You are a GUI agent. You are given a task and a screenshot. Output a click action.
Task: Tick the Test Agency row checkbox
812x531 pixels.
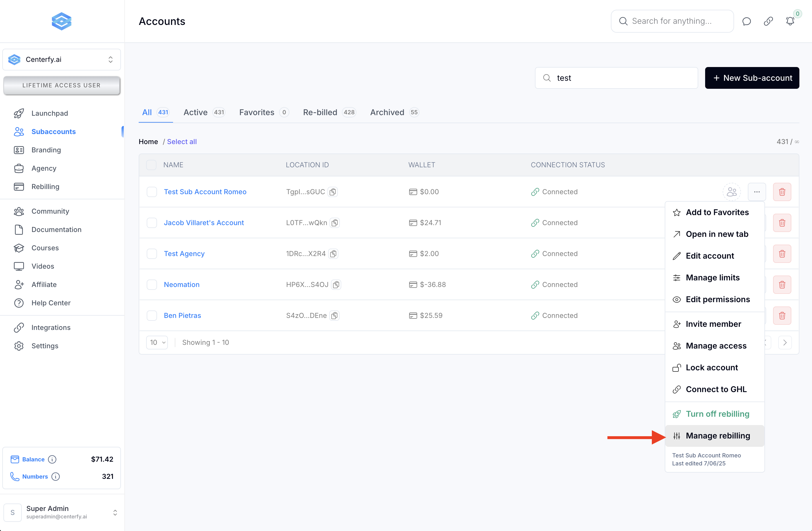click(x=152, y=254)
